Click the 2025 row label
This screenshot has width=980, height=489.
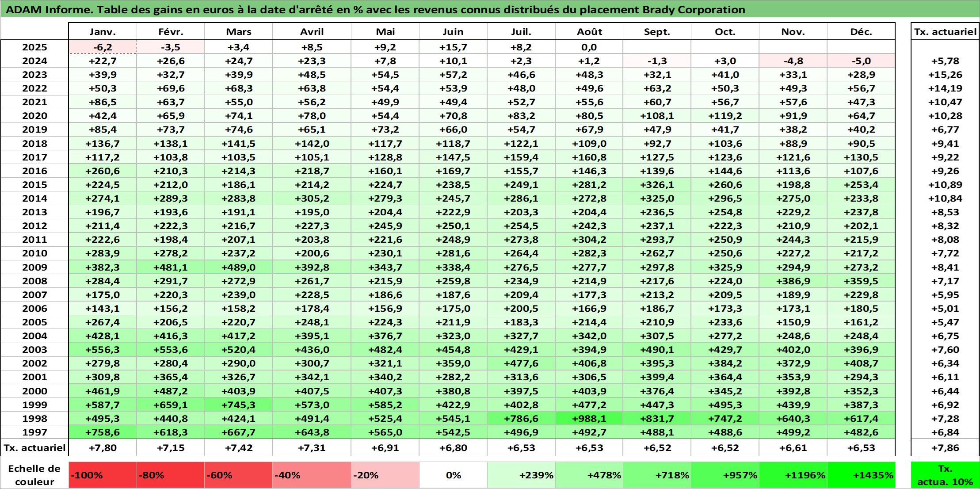(x=34, y=47)
